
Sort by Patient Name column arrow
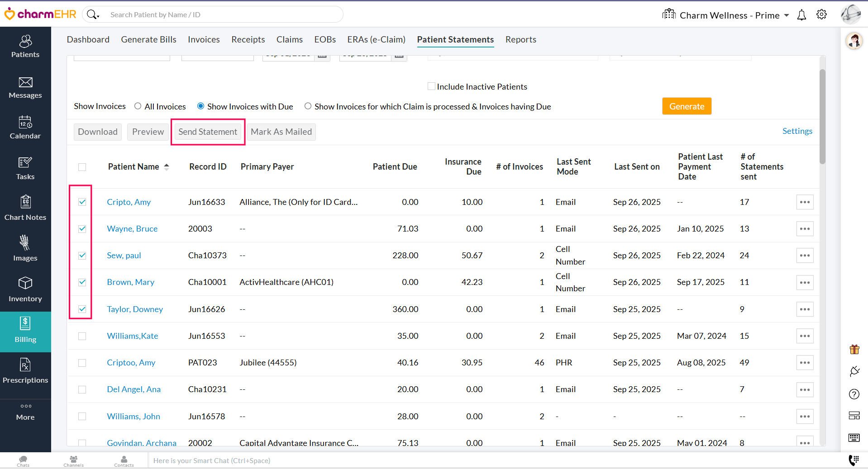[167, 167]
